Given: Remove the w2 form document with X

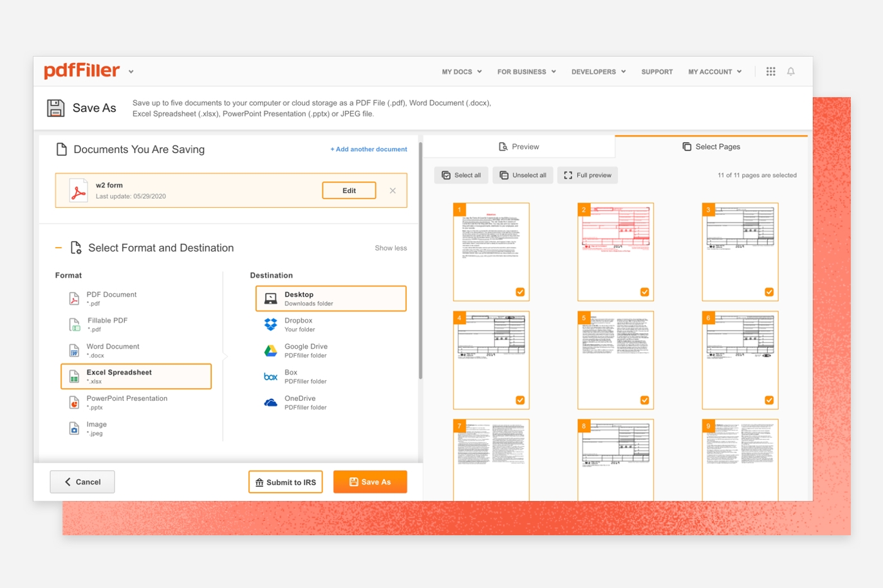Looking at the screenshot, I should pos(393,190).
